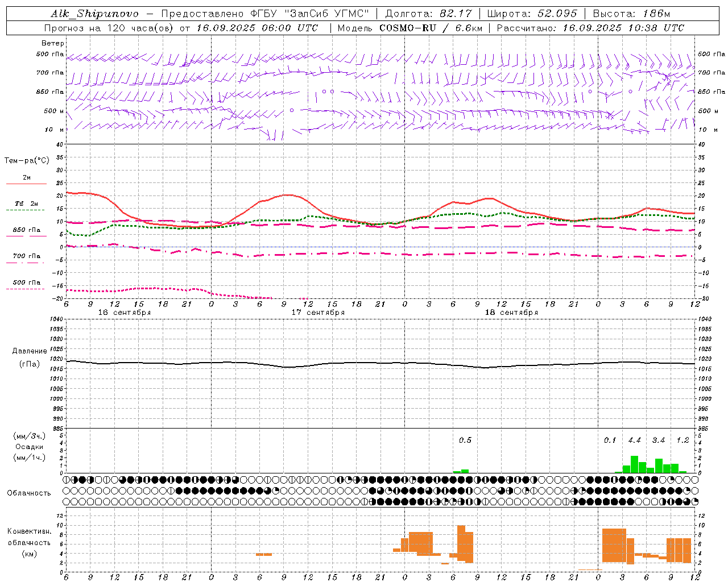Click the forecast start time 16.09.2025 06:00 UTC
The width and height of the screenshot is (728, 582).
(x=257, y=28)
